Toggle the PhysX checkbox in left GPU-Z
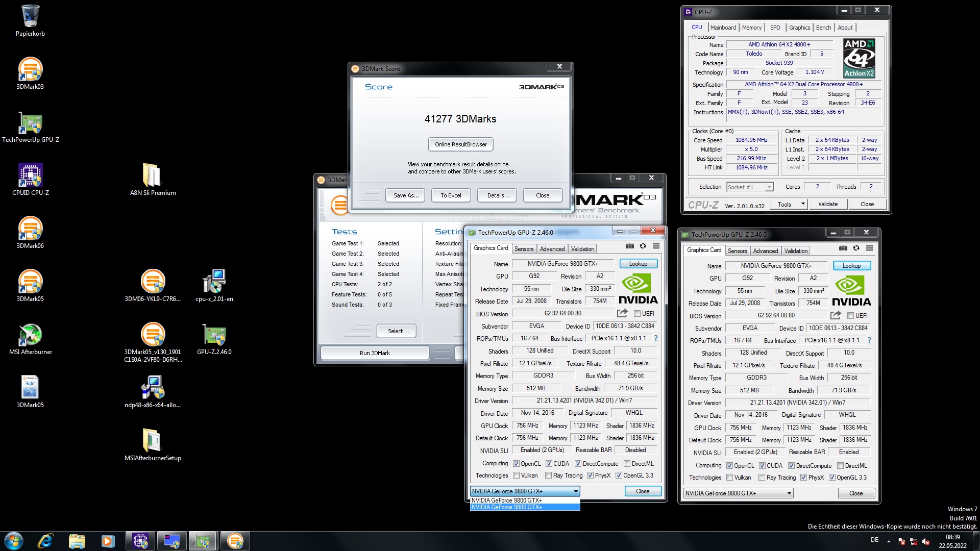This screenshot has width=980, height=551. coord(590,475)
